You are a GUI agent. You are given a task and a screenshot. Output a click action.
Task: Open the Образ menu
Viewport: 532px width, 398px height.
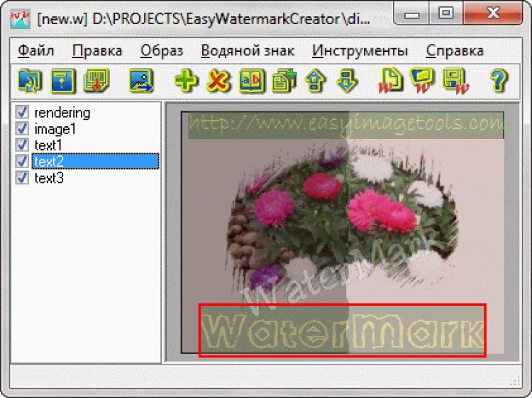coord(162,51)
